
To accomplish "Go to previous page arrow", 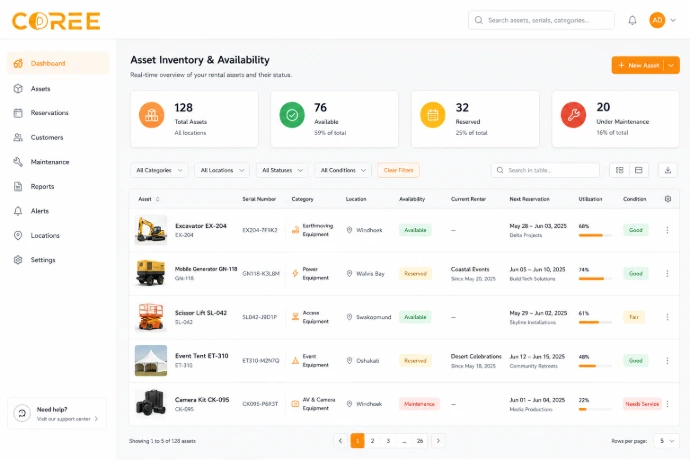I will click(x=340, y=441).
